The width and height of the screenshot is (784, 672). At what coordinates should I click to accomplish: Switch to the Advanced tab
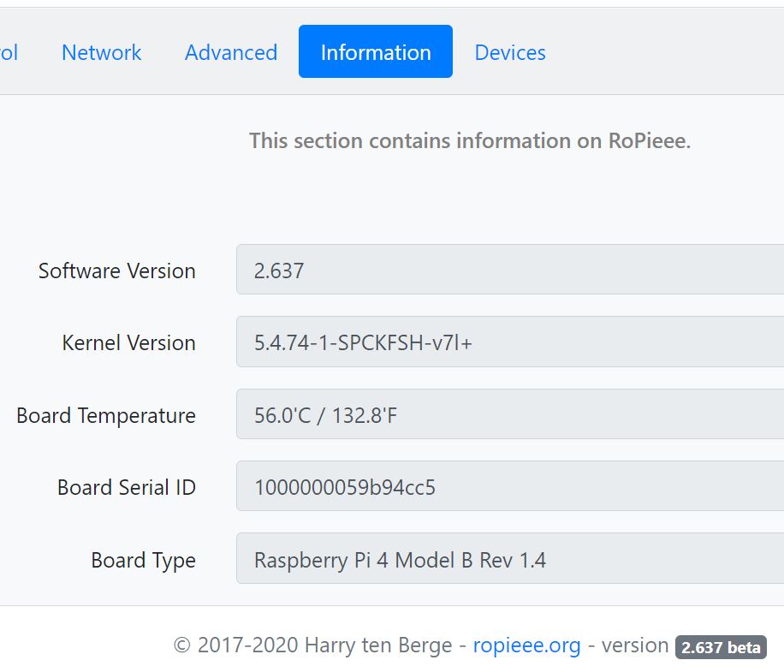click(231, 52)
